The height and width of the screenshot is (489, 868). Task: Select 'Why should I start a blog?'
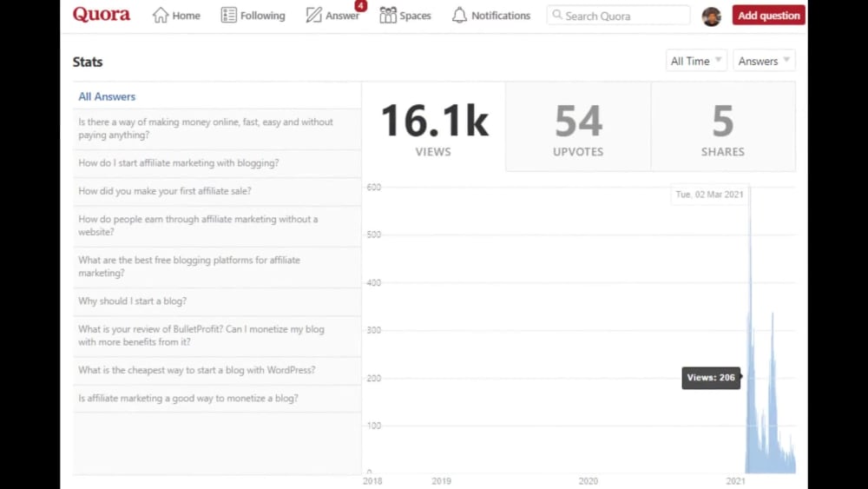click(x=217, y=301)
